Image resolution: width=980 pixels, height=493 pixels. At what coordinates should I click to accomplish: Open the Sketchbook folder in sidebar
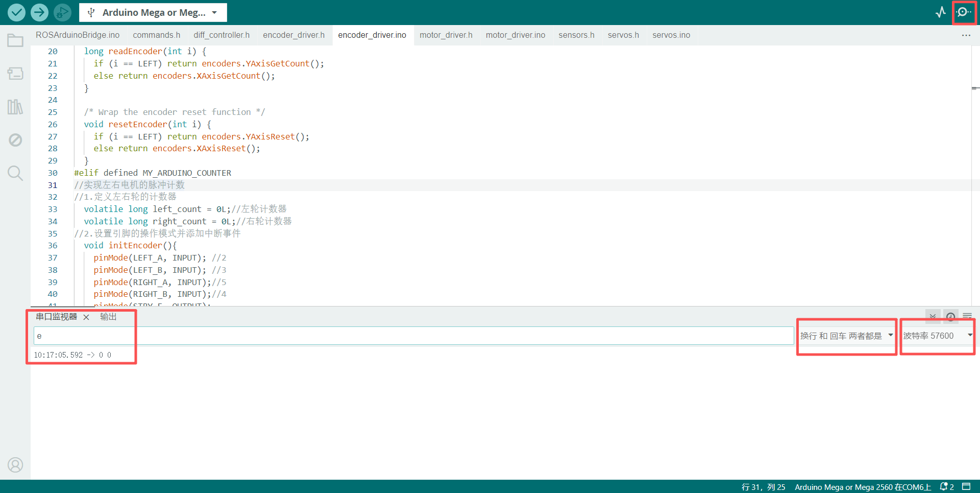coord(15,40)
